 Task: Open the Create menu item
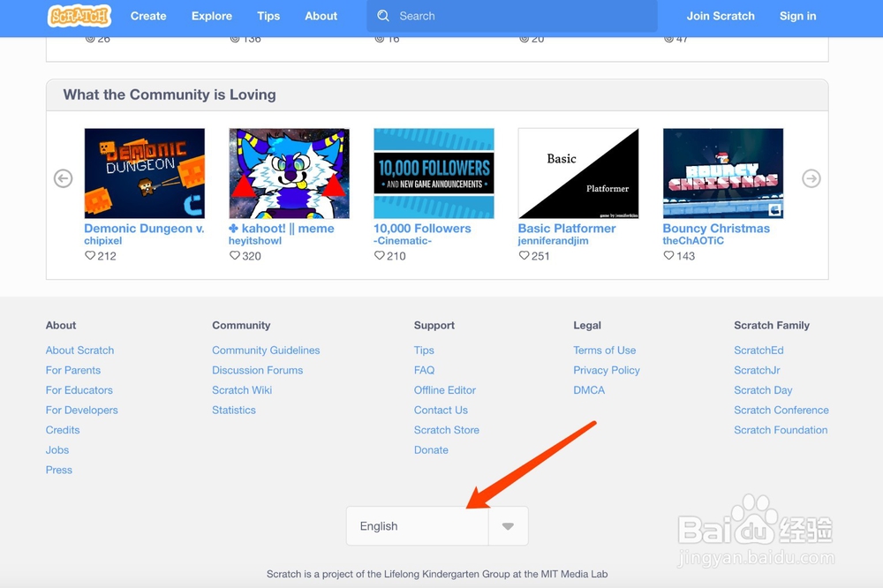coord(148,16)
